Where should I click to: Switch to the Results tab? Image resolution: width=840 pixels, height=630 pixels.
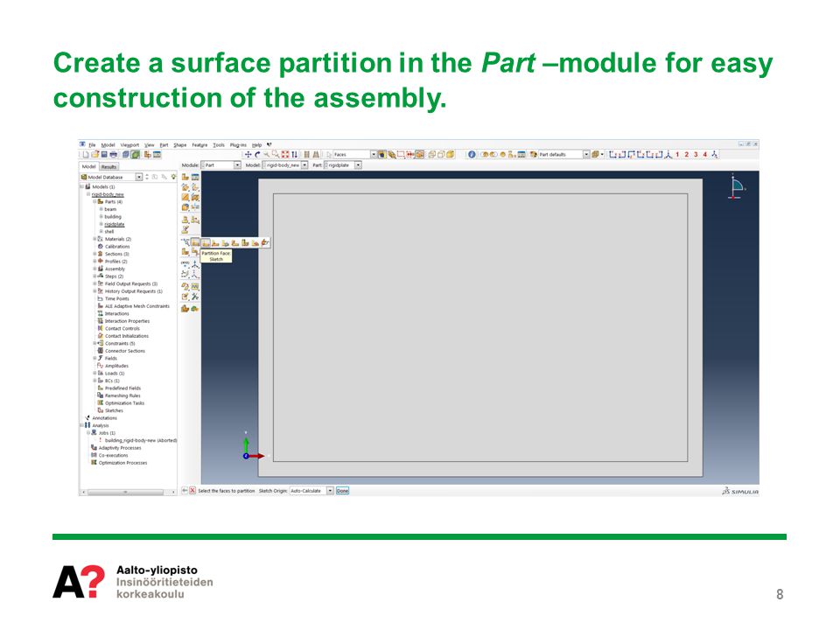click(108, 166)
